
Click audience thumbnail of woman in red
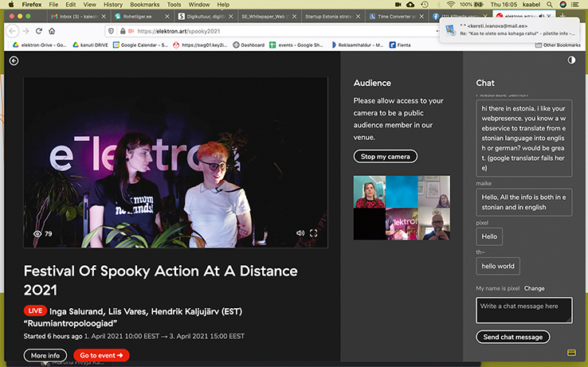[x=370, y=192]
